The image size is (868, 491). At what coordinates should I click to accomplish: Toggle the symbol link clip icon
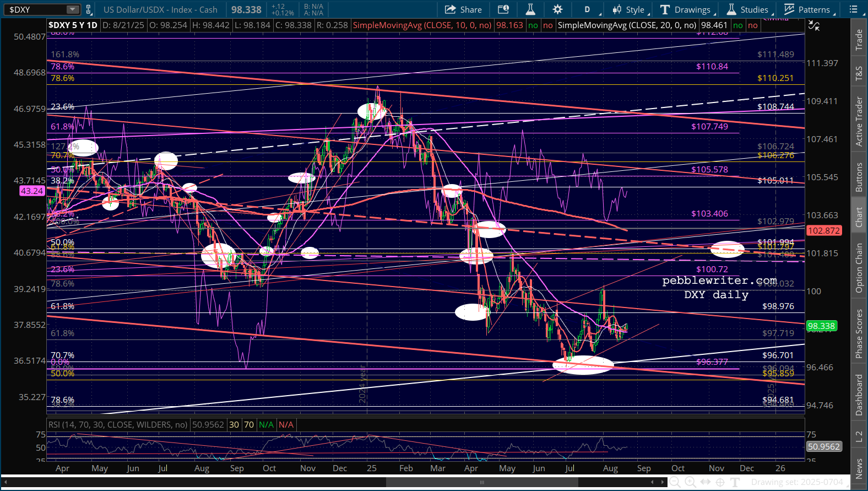[x=89, y=9]
